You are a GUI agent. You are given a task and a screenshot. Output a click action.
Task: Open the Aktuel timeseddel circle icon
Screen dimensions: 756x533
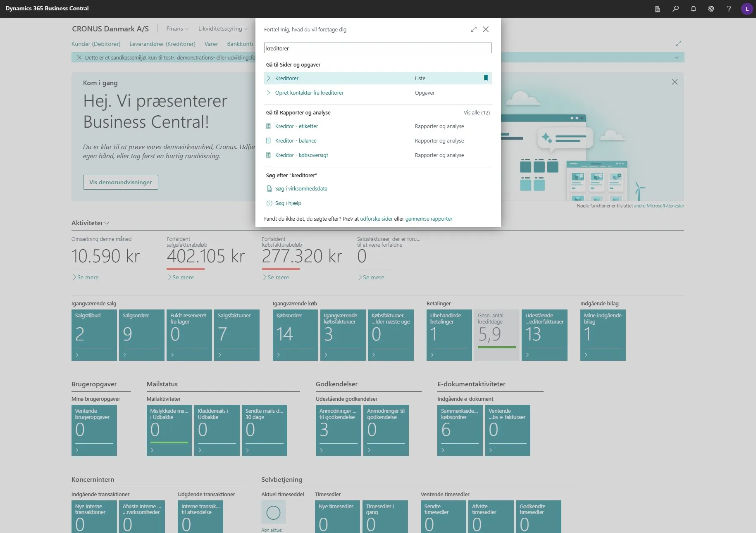[273, 513]
